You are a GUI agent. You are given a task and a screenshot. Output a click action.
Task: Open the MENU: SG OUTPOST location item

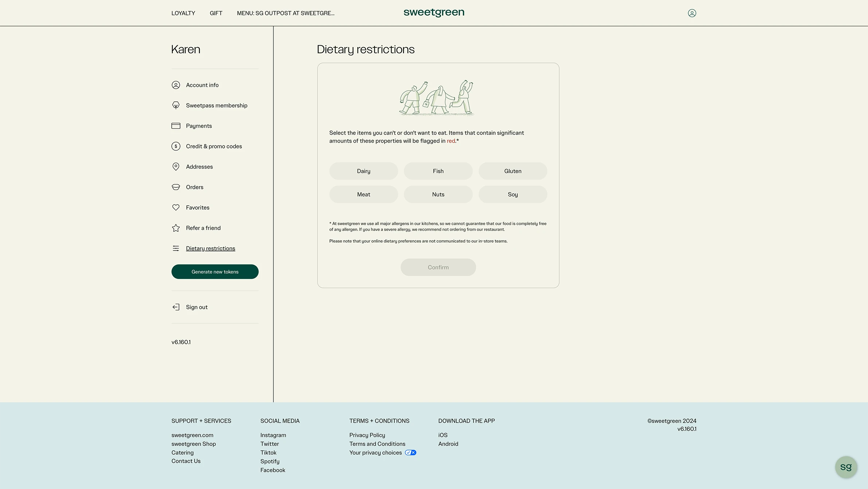[x=285, y=13]
